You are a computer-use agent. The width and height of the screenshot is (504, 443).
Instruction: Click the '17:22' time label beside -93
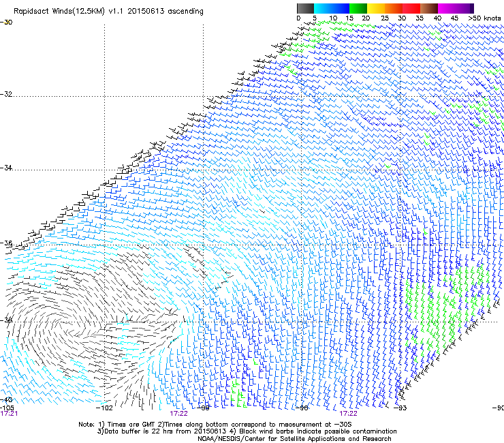pos(349,414)
